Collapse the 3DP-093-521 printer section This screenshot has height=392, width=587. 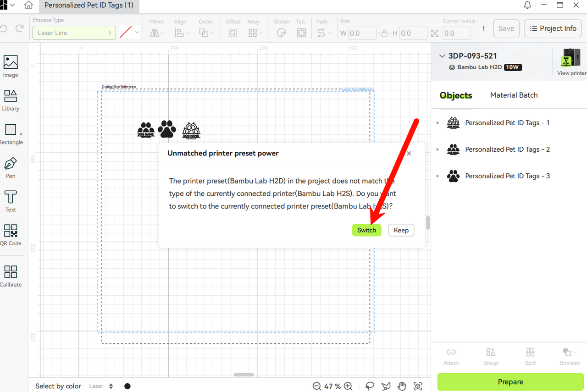pos(442,56)
